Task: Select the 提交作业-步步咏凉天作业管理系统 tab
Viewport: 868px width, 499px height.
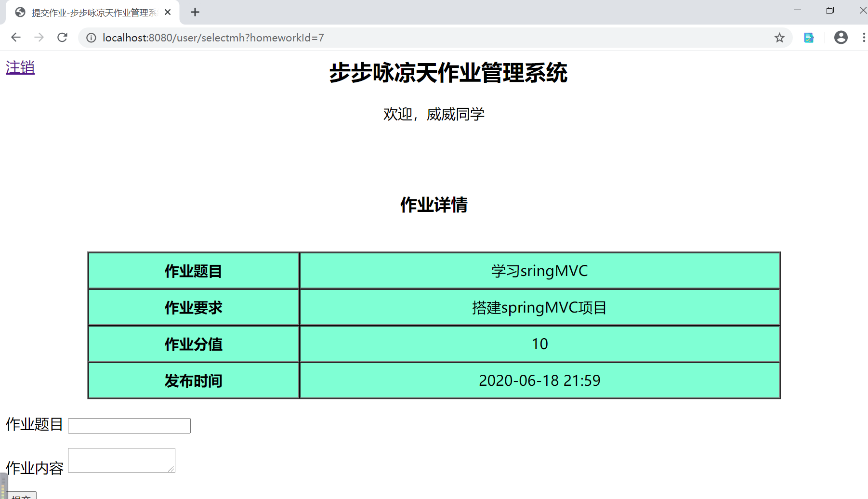Action: (x=92, y=13)
